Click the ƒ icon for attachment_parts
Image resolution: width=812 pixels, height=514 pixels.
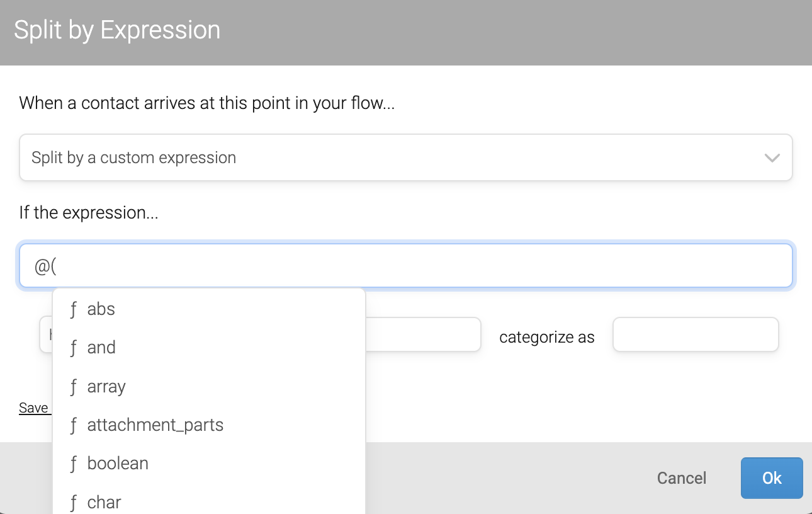74,425
